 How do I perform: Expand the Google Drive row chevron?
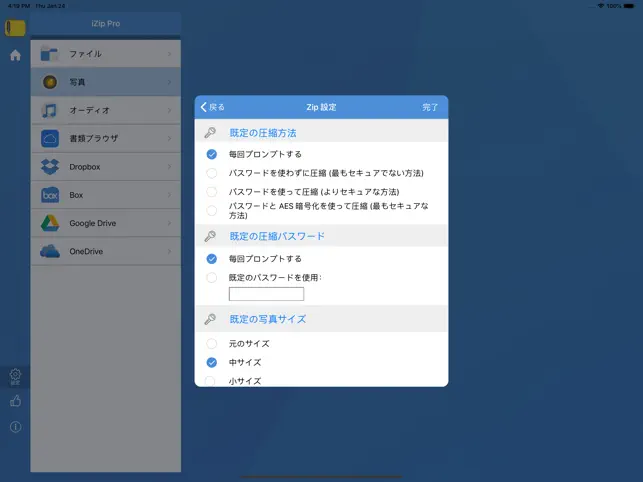(x=169, y=223)
